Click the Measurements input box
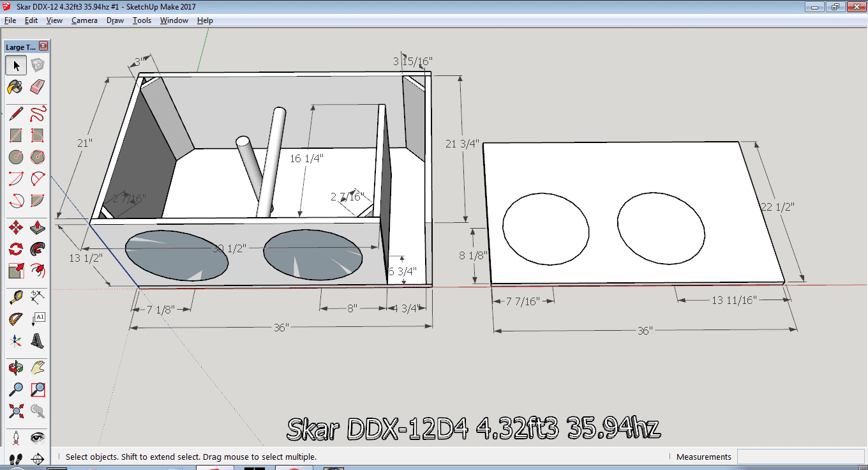868x470 pixels. tap(801, 457)
